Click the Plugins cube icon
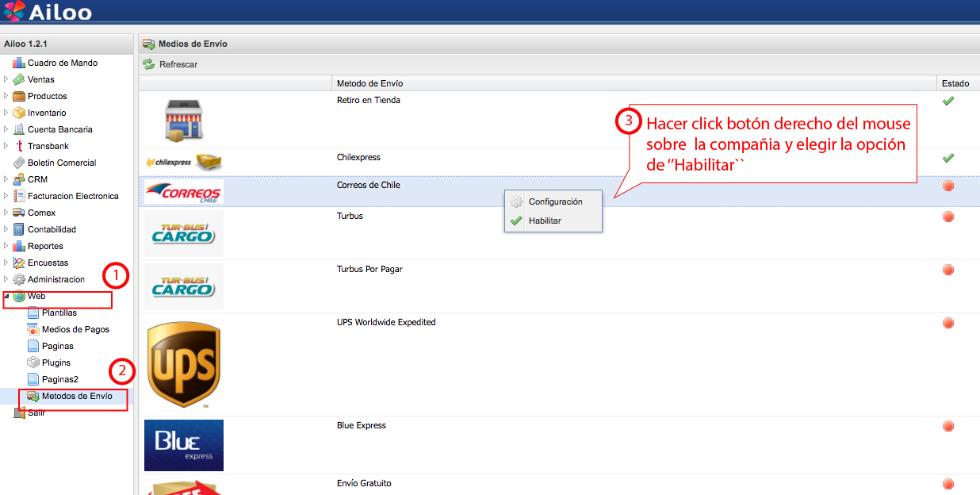Viewport: 980px width, 495px height. click(33, 363)
